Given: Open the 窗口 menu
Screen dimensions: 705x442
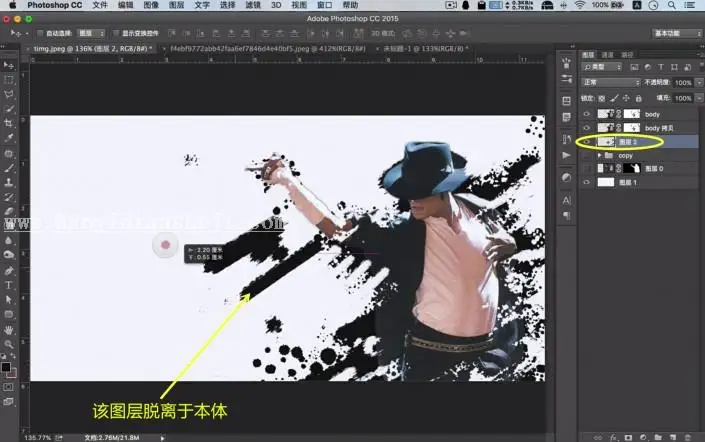Looking at the screenshot, I should 325,5.
